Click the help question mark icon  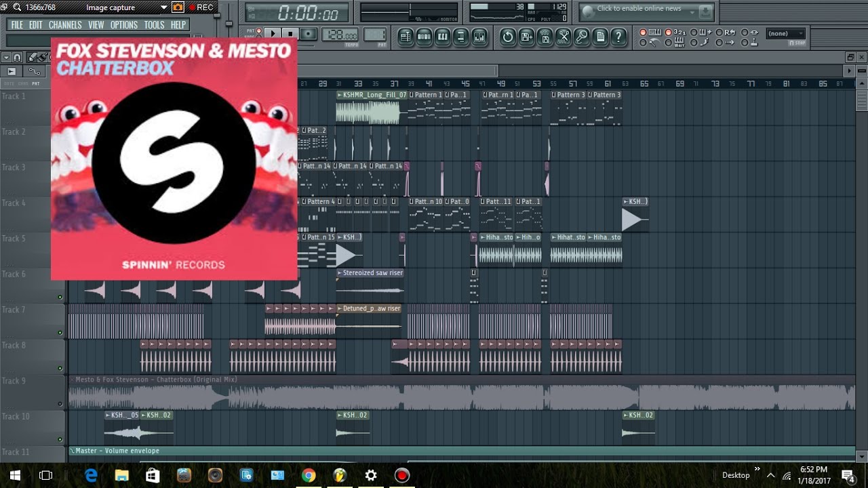[618, 37]
